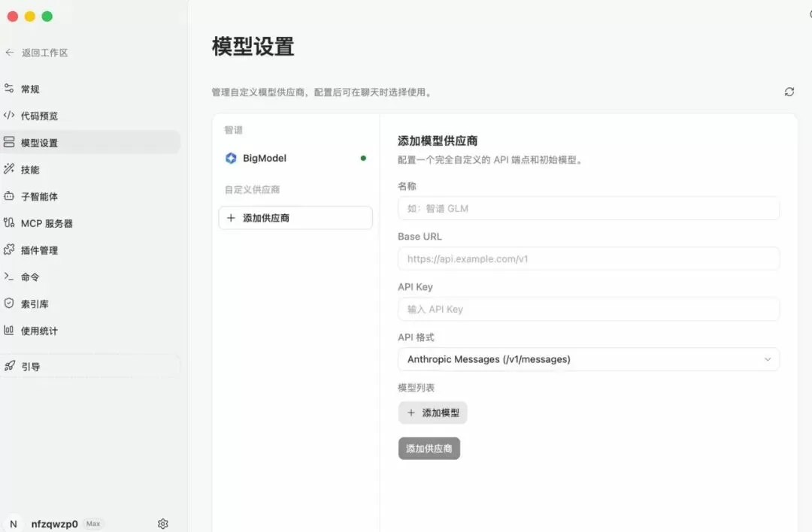Click the 使用统计 bar chart icon

click(9, 330)
